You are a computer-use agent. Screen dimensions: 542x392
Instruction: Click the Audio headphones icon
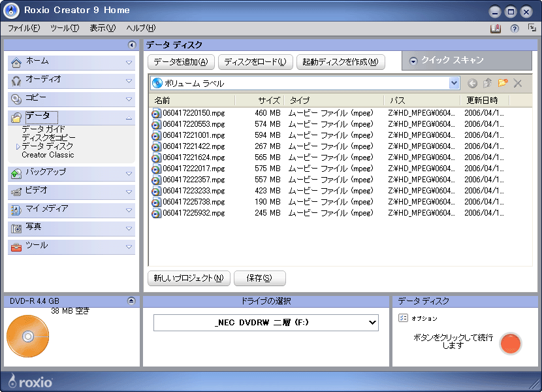[16, 81]
